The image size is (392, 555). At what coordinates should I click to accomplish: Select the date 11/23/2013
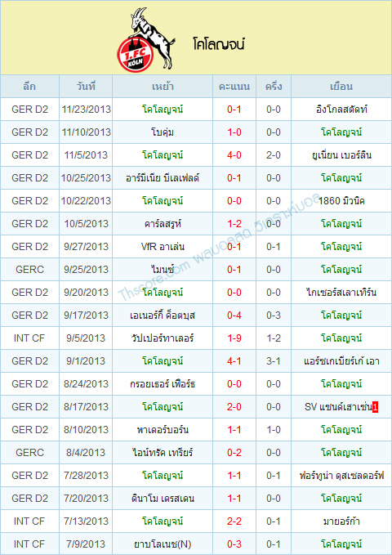point(86,110)
